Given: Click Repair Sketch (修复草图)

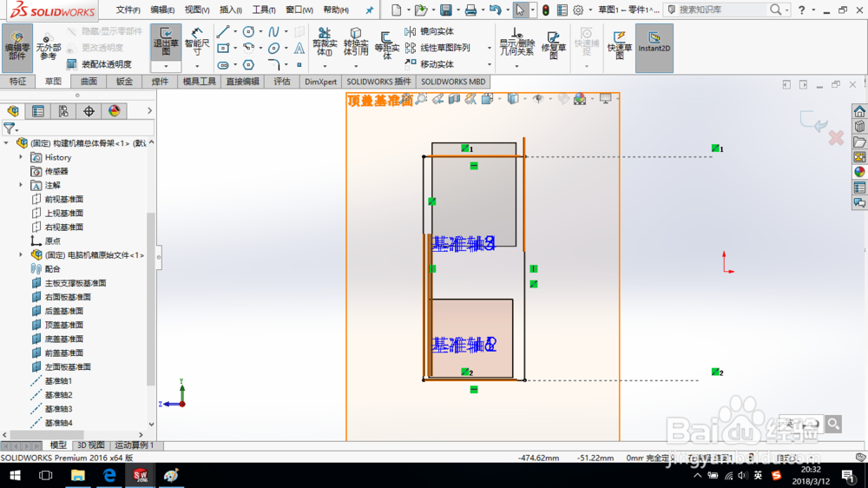Looking at the screenshot, I should point(554,44).
